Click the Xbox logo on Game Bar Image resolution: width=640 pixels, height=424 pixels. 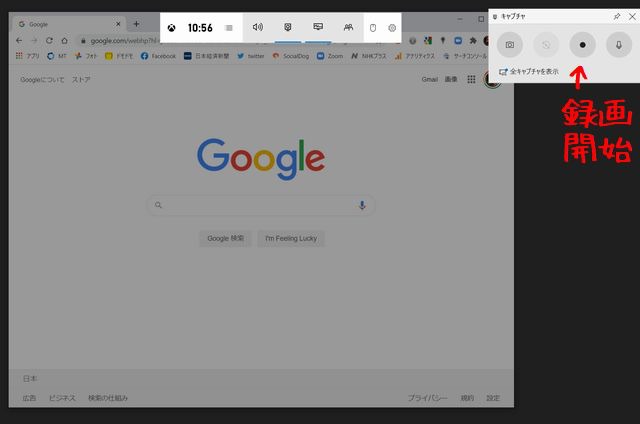coord(171,28)
